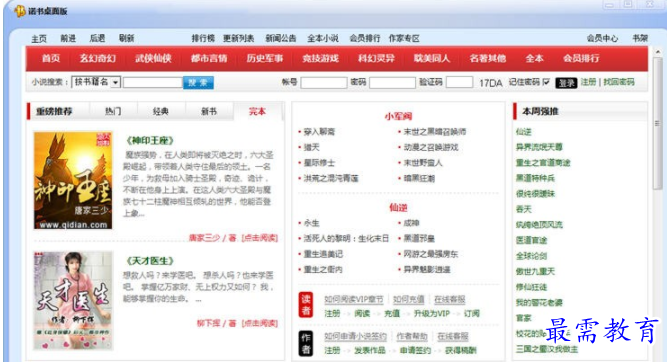Click the 作者帮助 link
The height and width of the screenshot is (362, 667).
point(412,336)
